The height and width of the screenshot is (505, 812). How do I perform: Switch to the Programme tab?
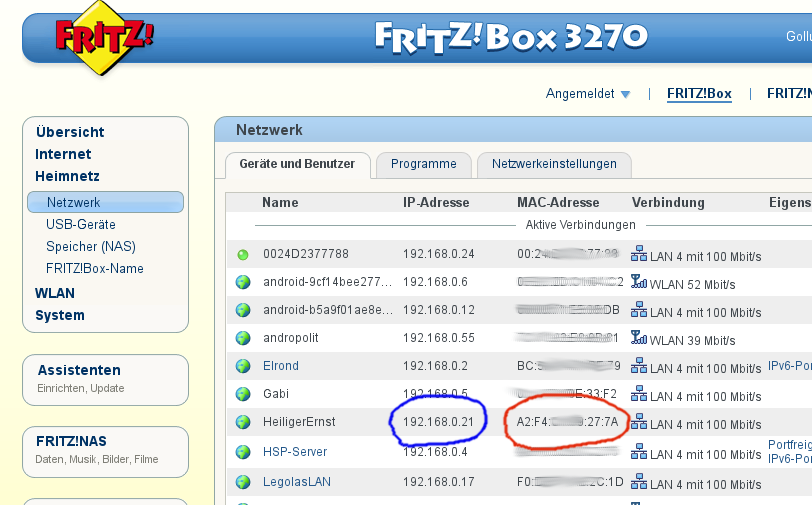pyautogui.click(x=423, y=164)
